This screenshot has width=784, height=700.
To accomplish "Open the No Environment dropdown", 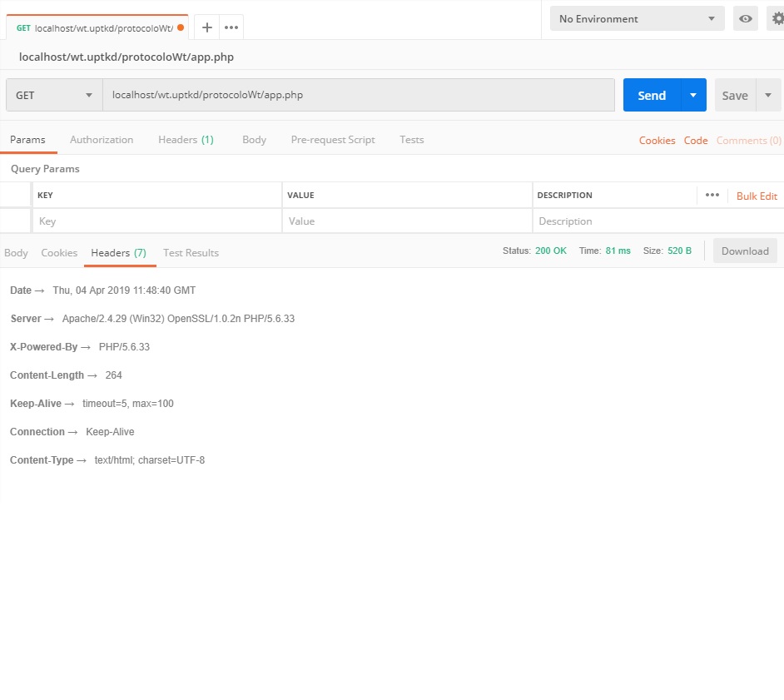I will click(x=637, y=17).
